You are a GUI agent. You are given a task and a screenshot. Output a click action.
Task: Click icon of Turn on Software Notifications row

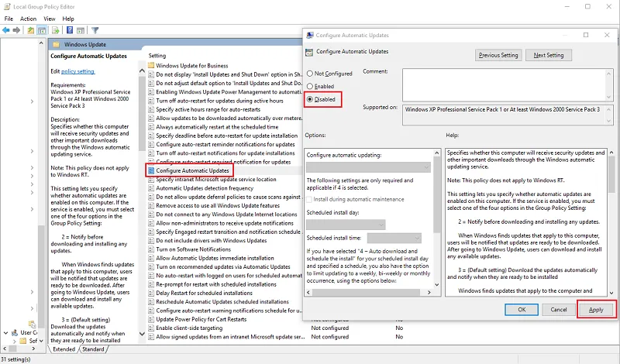point(151,249)
